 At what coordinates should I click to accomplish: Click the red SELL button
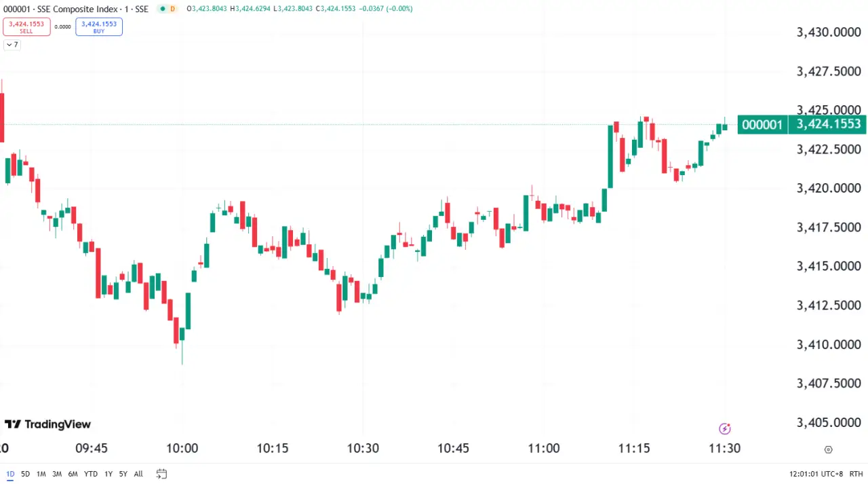26,27
